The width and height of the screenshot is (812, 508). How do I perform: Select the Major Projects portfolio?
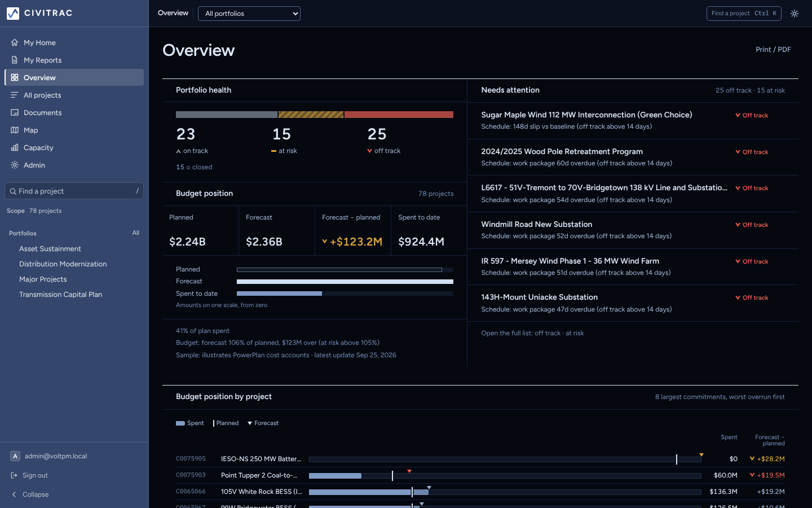43,279
